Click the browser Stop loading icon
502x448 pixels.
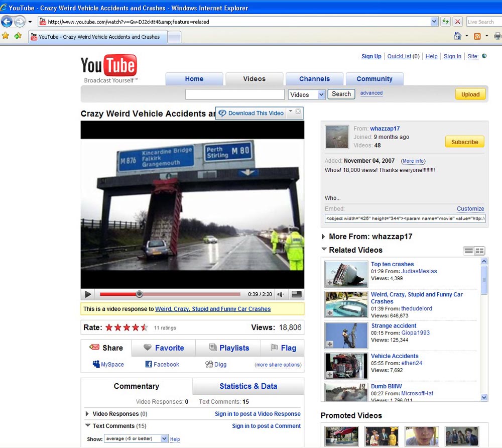click(457, 22)
